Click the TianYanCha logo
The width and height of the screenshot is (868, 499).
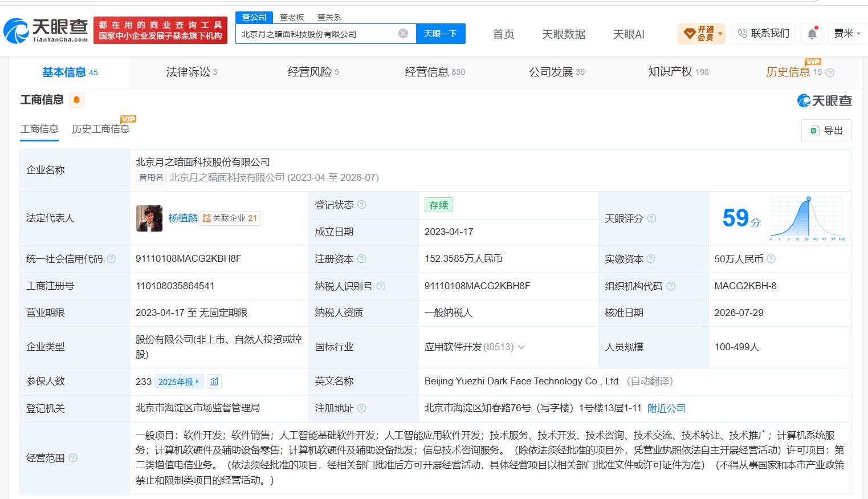click(46, 30)
